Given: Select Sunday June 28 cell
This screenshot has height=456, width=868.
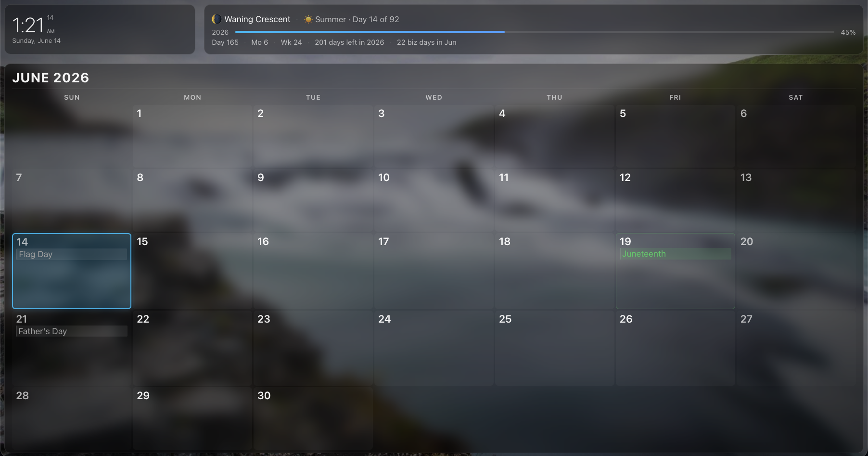Looking at the screenshot, I should click(x=72, y=418).
